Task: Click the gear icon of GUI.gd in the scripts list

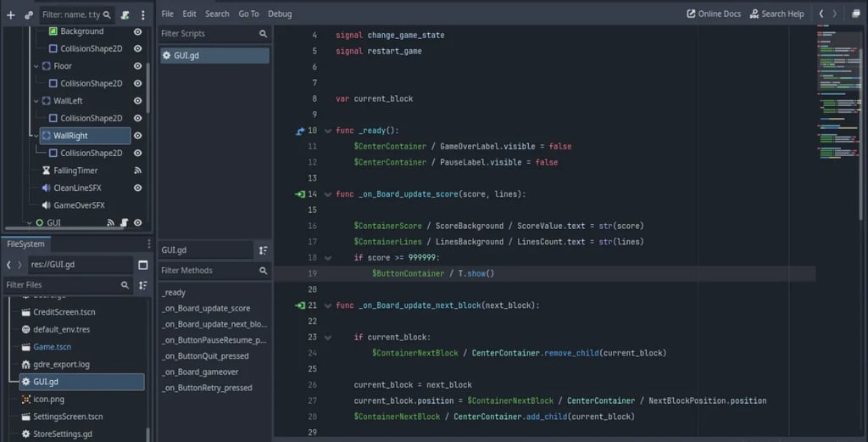Action: tap(167, 55)
